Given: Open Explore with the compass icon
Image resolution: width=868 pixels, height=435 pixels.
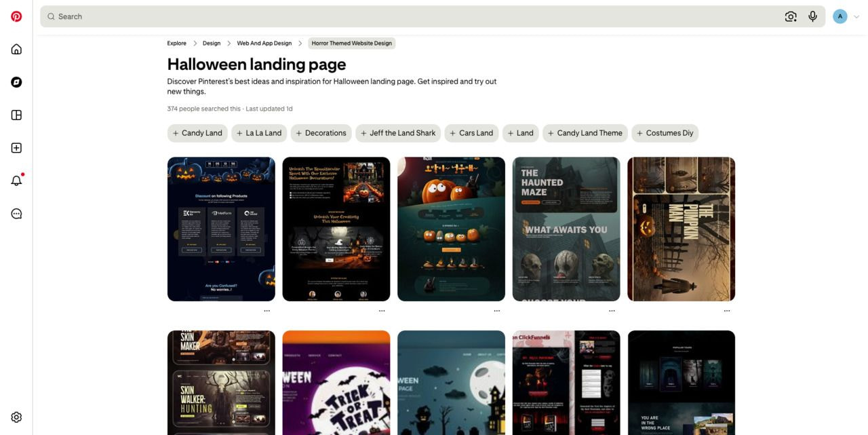Looking at the screenshot, I should coord(16,82).
